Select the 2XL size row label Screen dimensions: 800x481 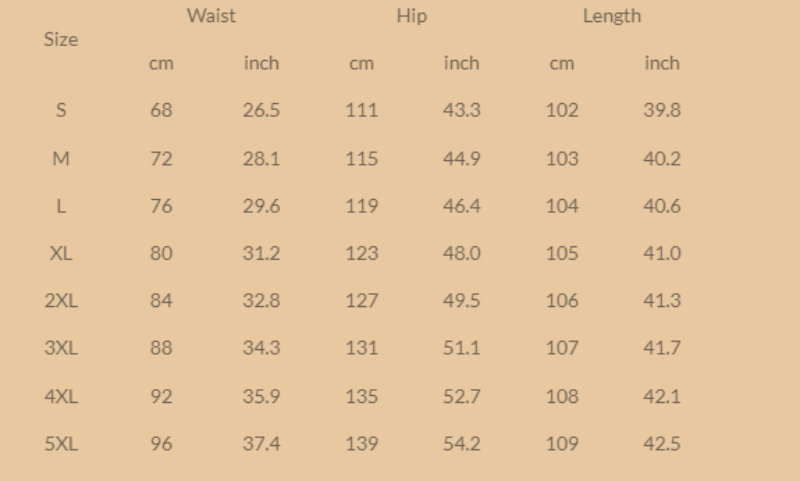pyautogui.click(x=61, y=300)
